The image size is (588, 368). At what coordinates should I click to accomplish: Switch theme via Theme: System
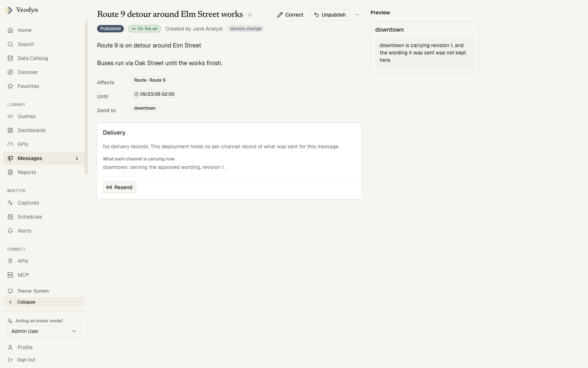pyautogui.click(x=44, y=291)
